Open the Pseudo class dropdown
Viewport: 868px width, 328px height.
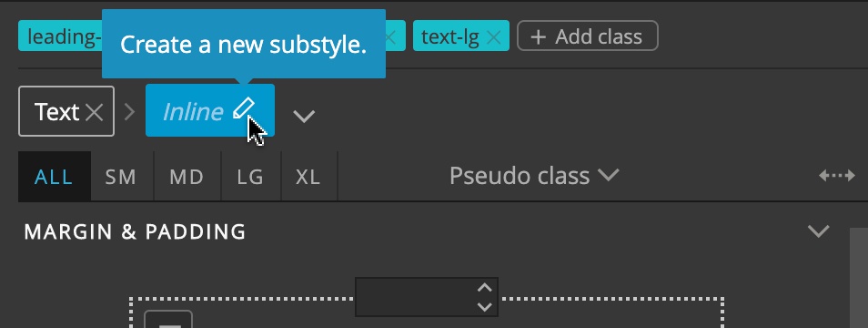point(534,176)
